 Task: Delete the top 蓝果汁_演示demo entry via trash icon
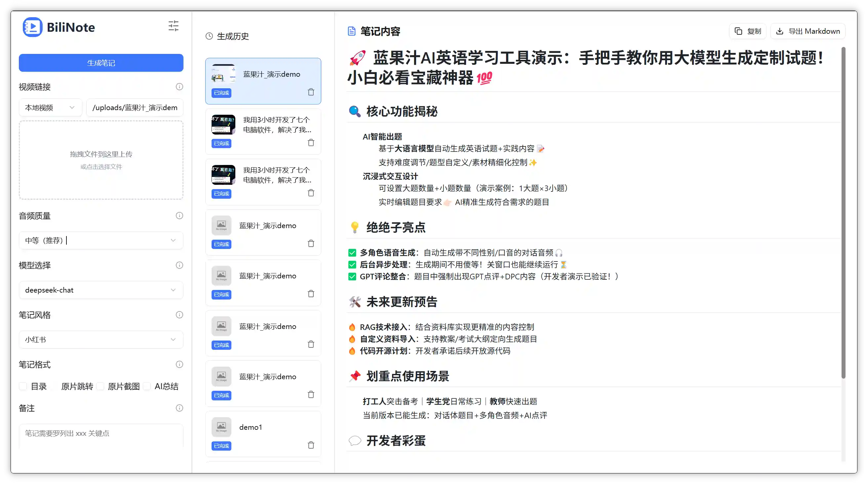tap(311, 91)
